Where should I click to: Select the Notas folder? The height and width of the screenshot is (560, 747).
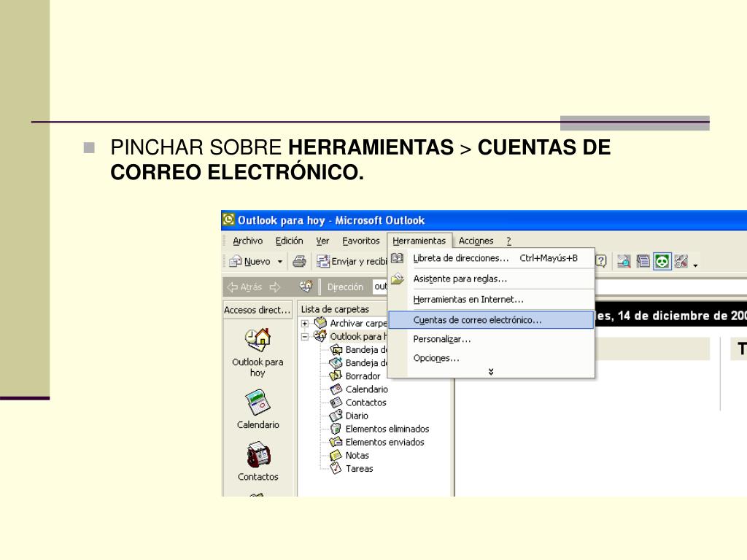tap(357, 456)
